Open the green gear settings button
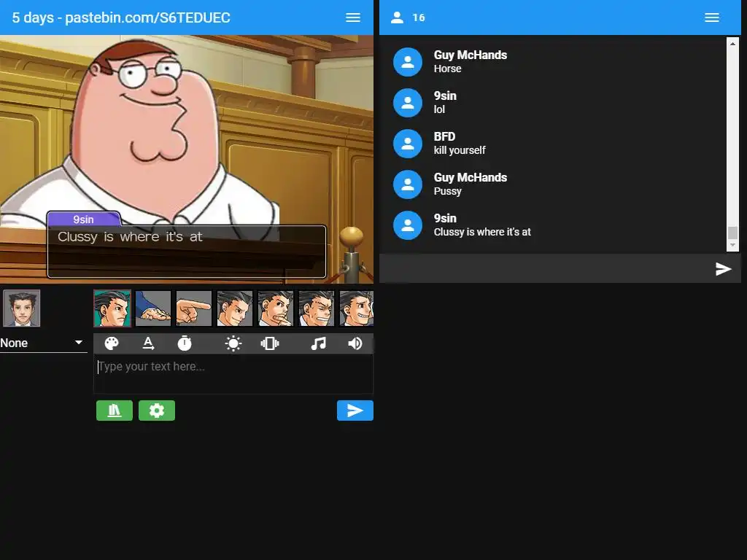The image size is (747, 560). 157,411
